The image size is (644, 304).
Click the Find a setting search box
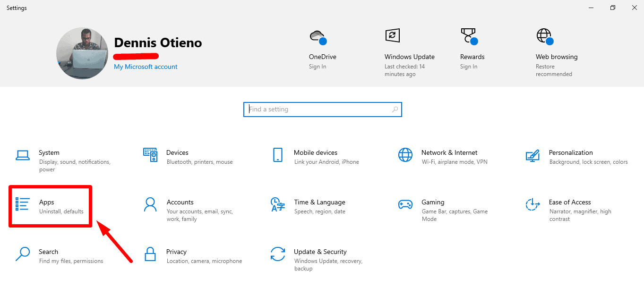point(322,109)
